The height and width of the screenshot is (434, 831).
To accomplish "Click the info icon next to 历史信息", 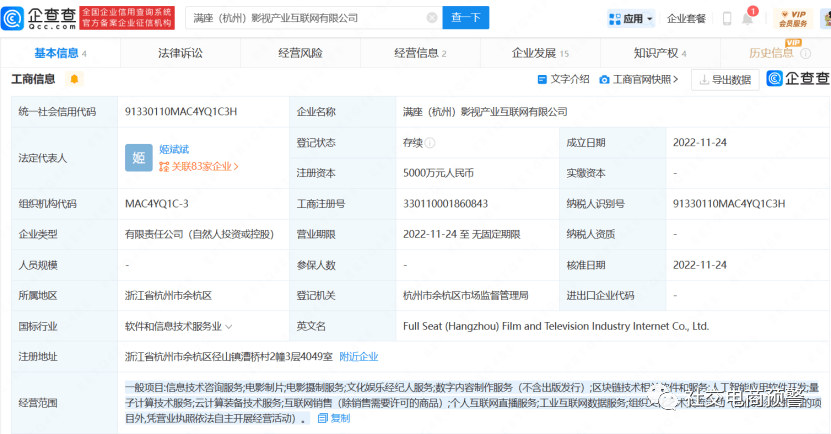I will (806, 53).
